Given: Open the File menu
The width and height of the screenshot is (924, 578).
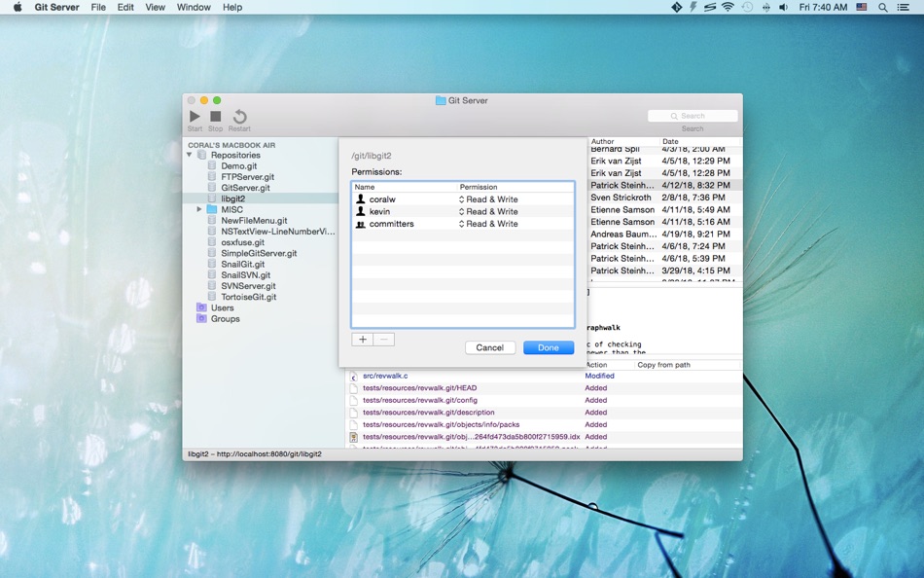Looking at the screenshot, I should (x=98, y=7).
